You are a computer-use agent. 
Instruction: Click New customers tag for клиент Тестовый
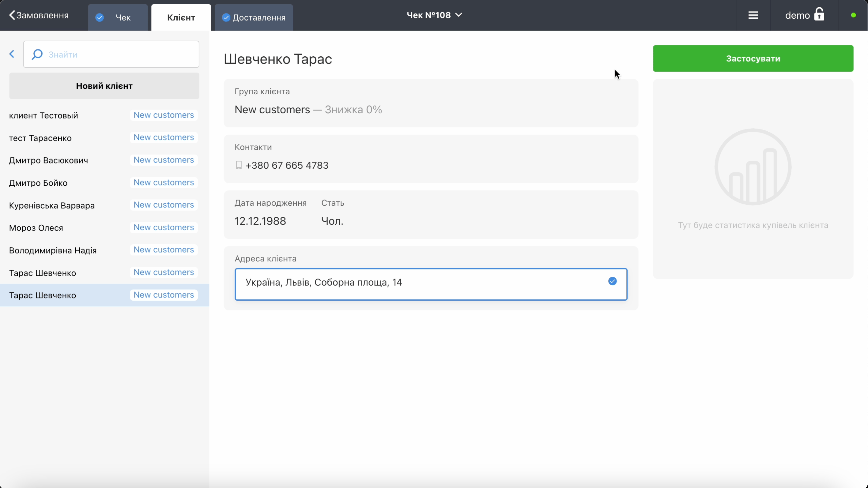click(164, 115)
